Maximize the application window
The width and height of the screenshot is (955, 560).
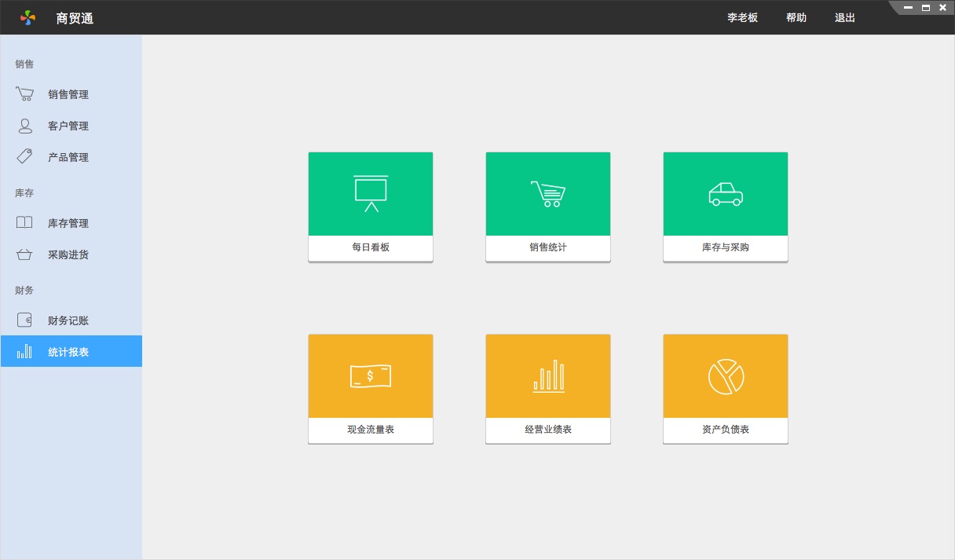pyautogui.click(x=926, y=7)
